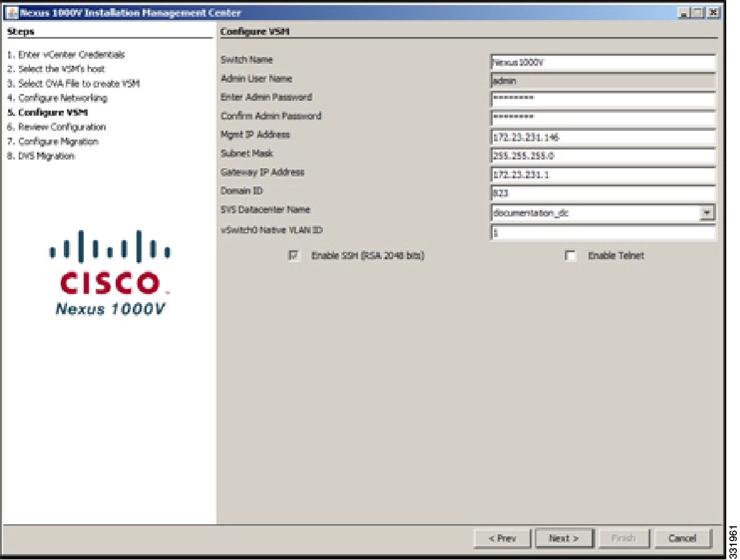The image size is (740, 560).
Task: Focus the Switch Name field
Action: 603,63
